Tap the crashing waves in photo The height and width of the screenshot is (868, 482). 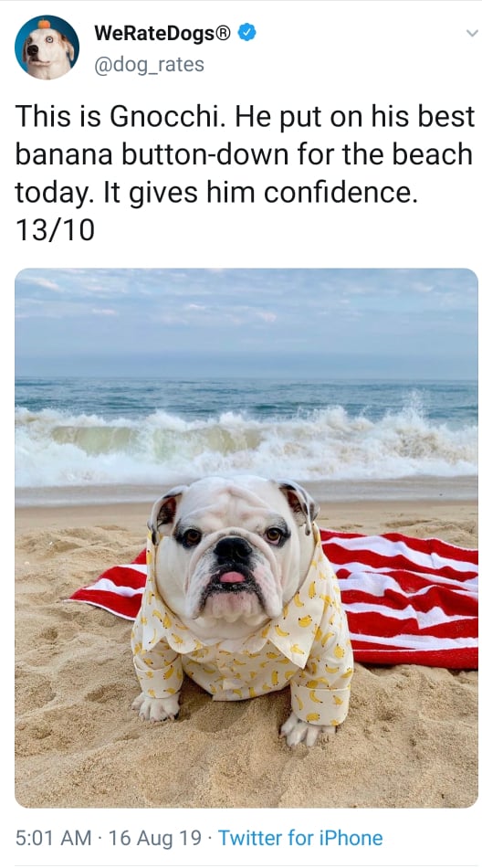click(x=246, y=443)
